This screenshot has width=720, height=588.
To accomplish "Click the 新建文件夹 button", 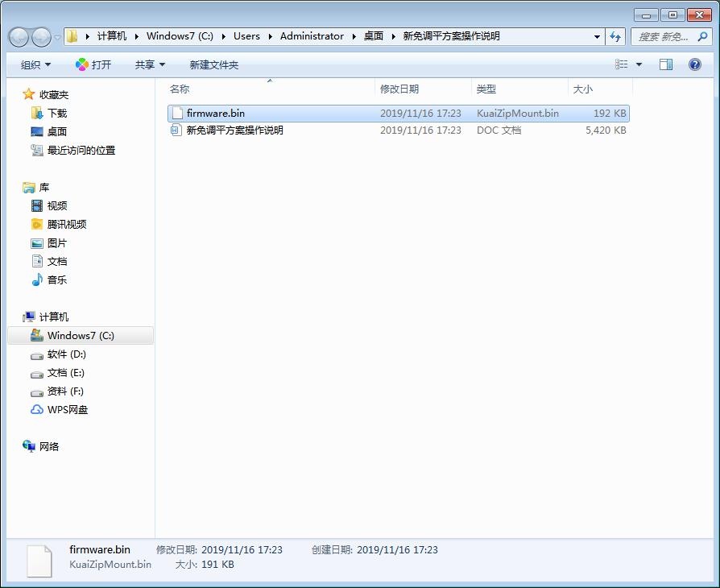I will pyautogui.click(x=214, y=64).
